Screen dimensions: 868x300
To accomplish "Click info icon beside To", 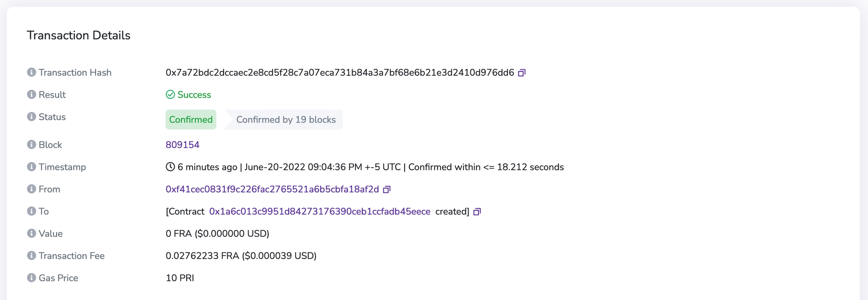I will [32, 211].
